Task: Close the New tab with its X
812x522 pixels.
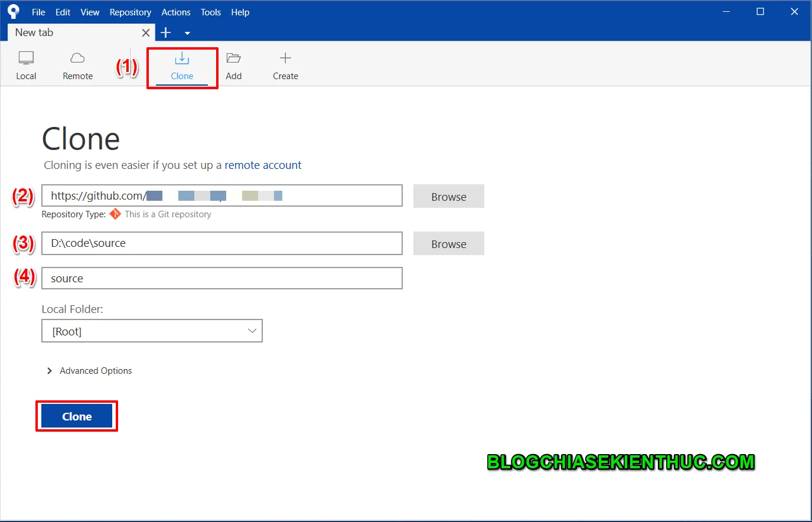Action: coord(145,33)
